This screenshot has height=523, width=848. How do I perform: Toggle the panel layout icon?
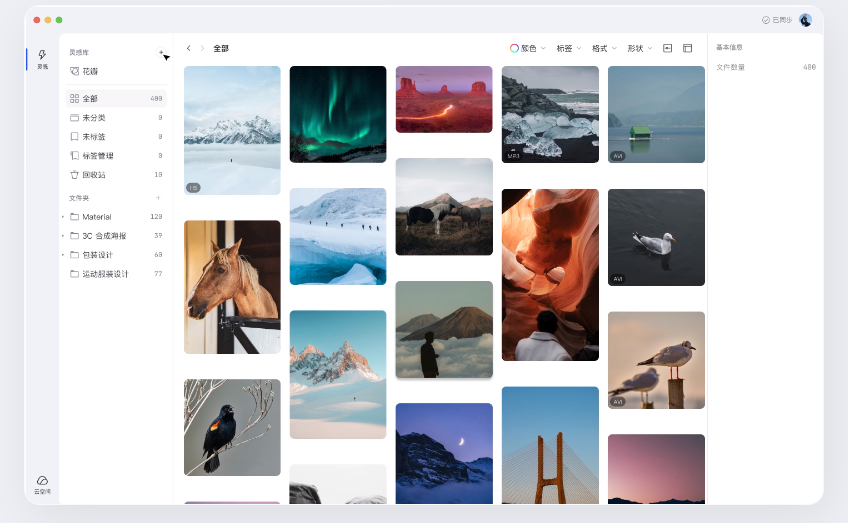(x=687, y=48)
